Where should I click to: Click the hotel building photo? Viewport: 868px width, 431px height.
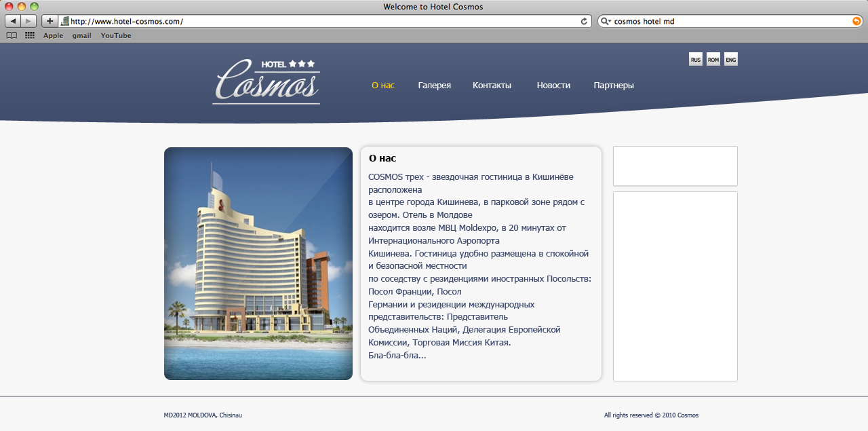tap(258, 263)
